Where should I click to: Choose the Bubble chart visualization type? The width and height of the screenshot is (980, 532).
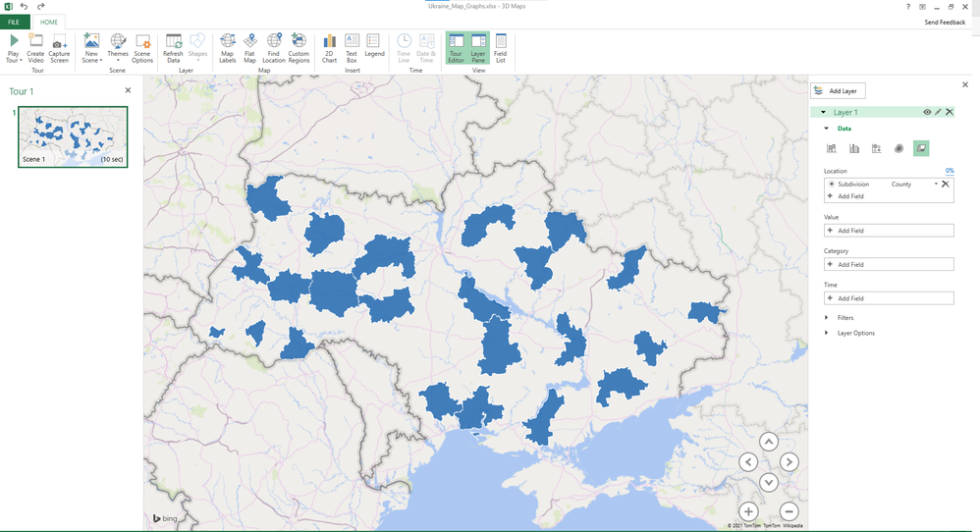tap(876, 148)
